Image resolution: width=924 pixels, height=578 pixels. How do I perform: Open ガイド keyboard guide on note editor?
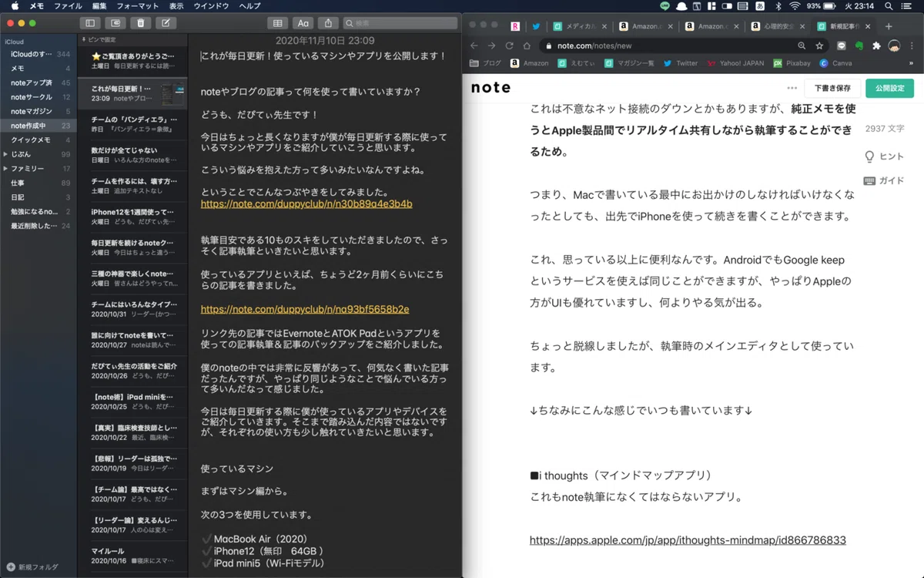point(884,181)
